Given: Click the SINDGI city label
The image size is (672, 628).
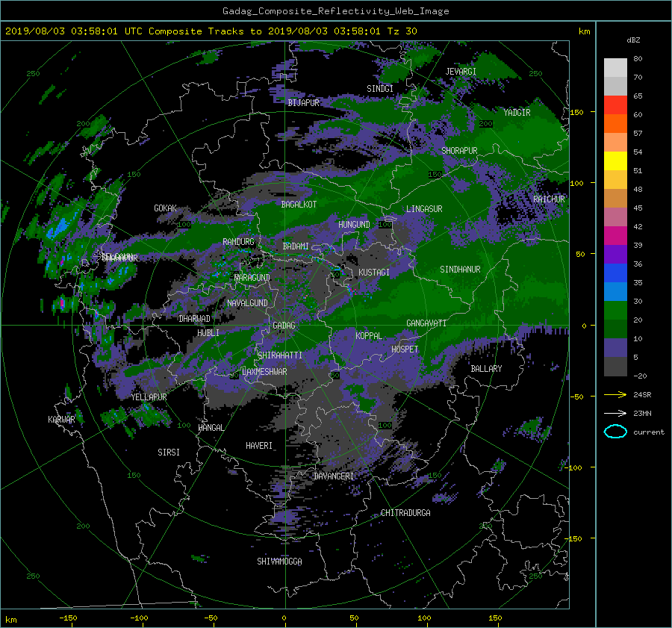Looking at the screenshot, I should click(x=380, y=88).
